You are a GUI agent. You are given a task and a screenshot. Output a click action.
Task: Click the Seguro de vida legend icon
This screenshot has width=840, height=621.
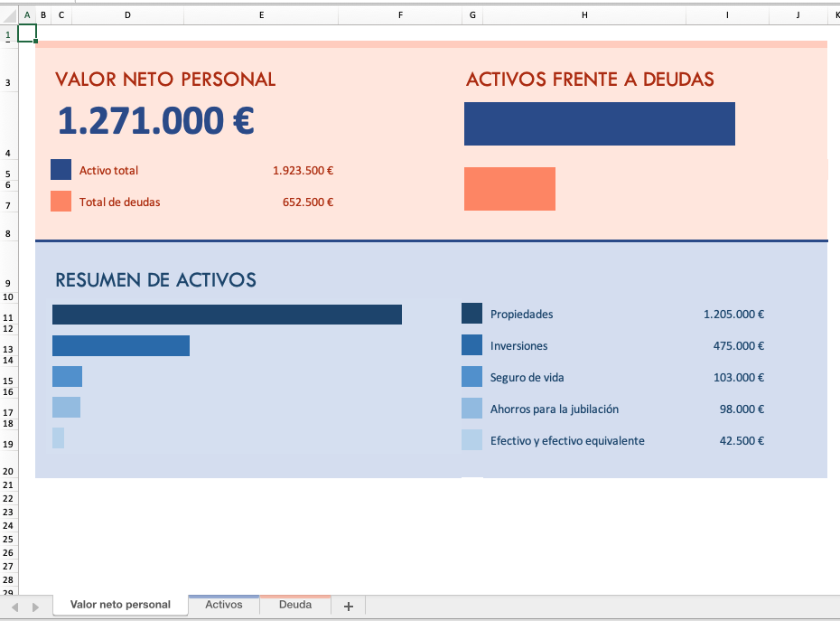471,376
